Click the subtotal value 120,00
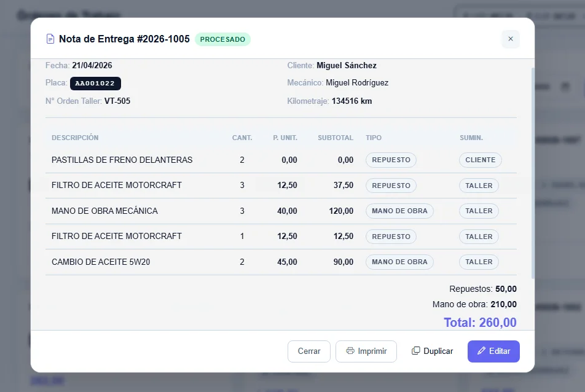 341,211
